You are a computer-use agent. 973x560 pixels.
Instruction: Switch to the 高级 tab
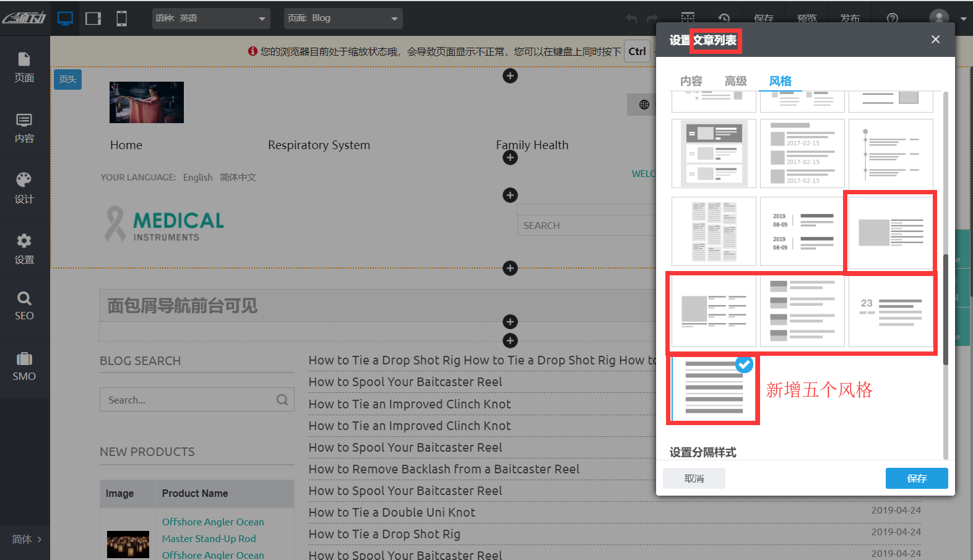pyautogui.click(x=735, y=81)
